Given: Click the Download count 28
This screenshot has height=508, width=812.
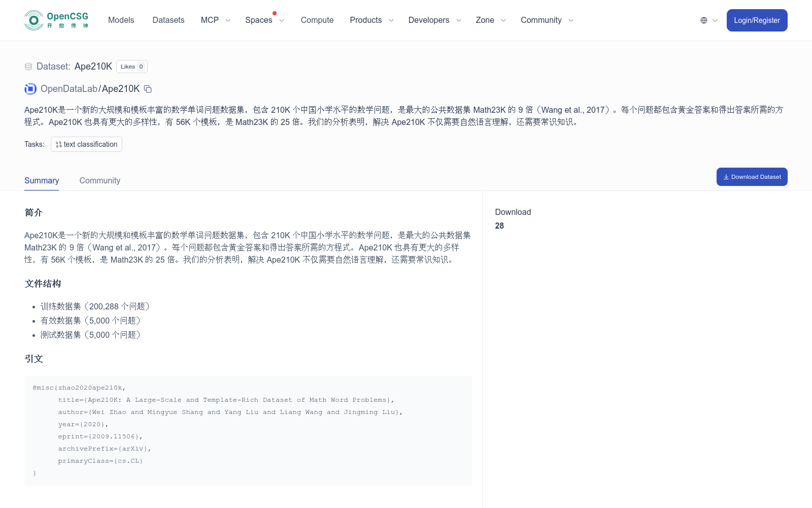Looking at the screenshot, I should click(x=499, y=226).
